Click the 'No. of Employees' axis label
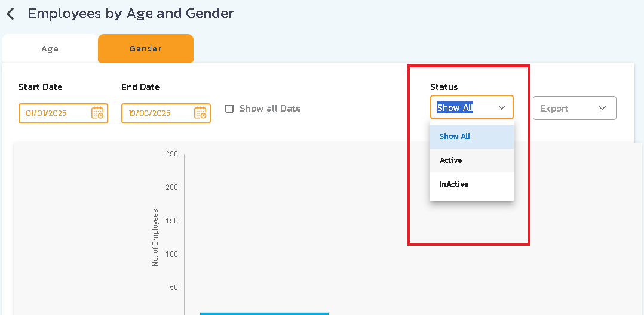Viewport: 644px width, 315px height. click(155, 237)
